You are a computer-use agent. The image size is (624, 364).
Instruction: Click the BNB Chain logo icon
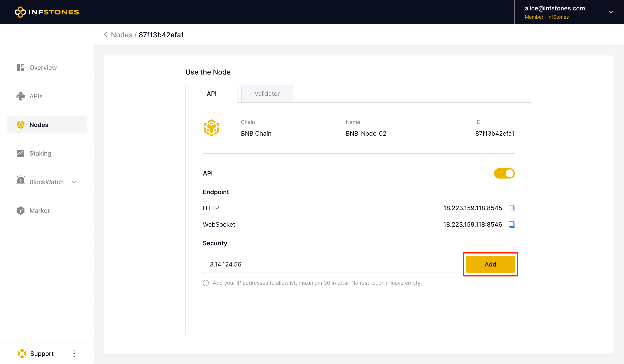click(211, 128)
